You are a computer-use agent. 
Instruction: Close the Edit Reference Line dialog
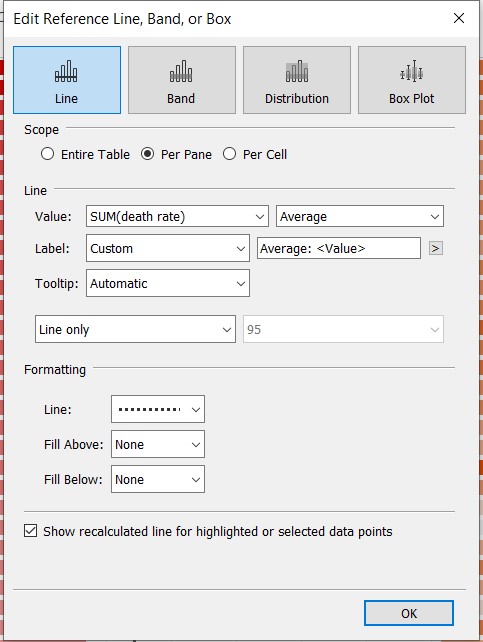tap(459, 18)
